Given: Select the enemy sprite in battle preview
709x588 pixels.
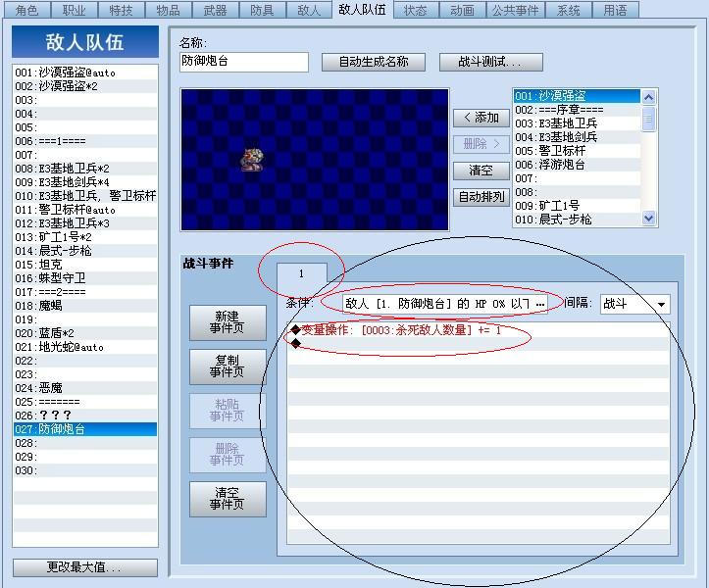Looking at the screenshot, I should pyautogui.click(x=252, y=160).
